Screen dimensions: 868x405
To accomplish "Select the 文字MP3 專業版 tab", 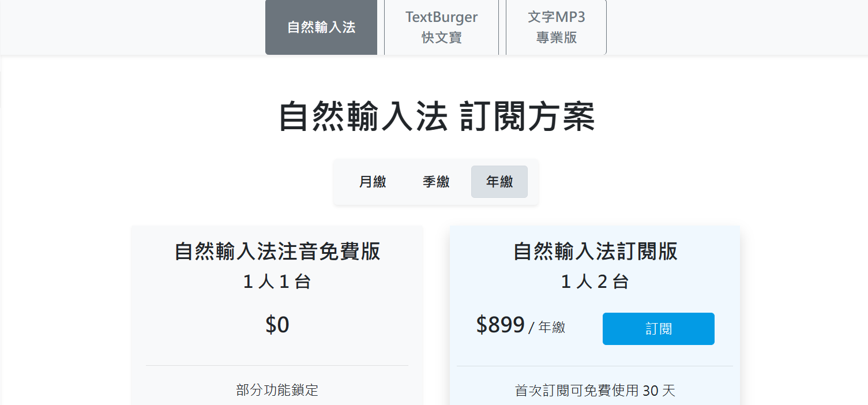I will (x=556, y=27).
